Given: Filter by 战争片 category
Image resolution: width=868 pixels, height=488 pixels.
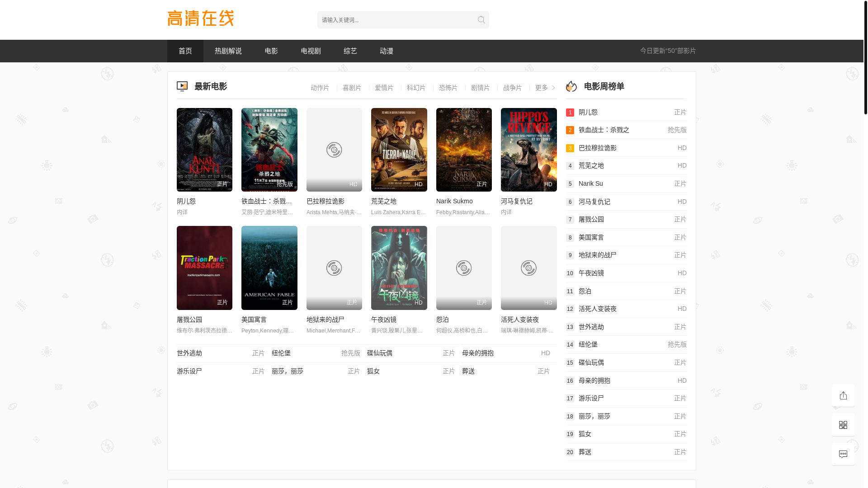Looking at the screenshot, I should (513, 88).
